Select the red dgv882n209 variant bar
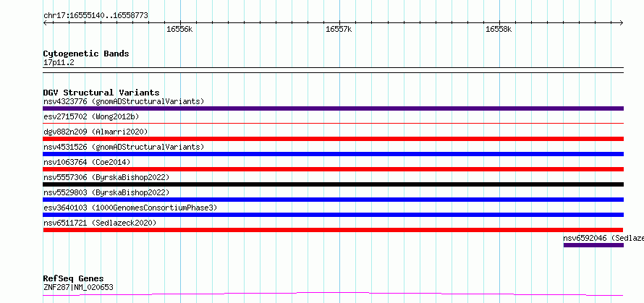The image size is (644, 303). 333,139
